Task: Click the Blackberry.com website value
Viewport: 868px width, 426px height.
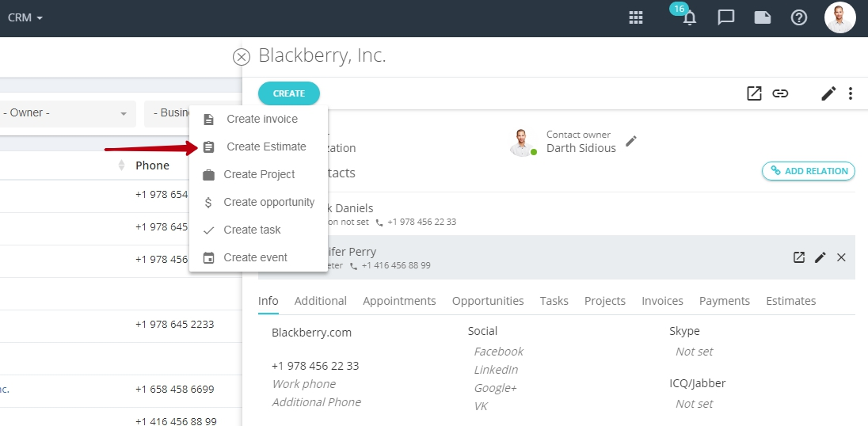Action: (312, 333)
